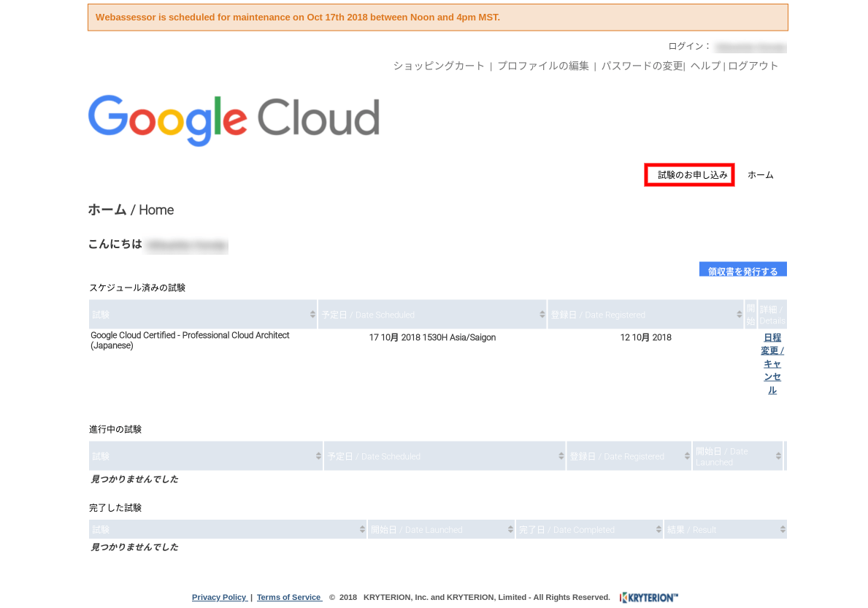Sort completed exams by 完了日 arrow

[658, 529]
